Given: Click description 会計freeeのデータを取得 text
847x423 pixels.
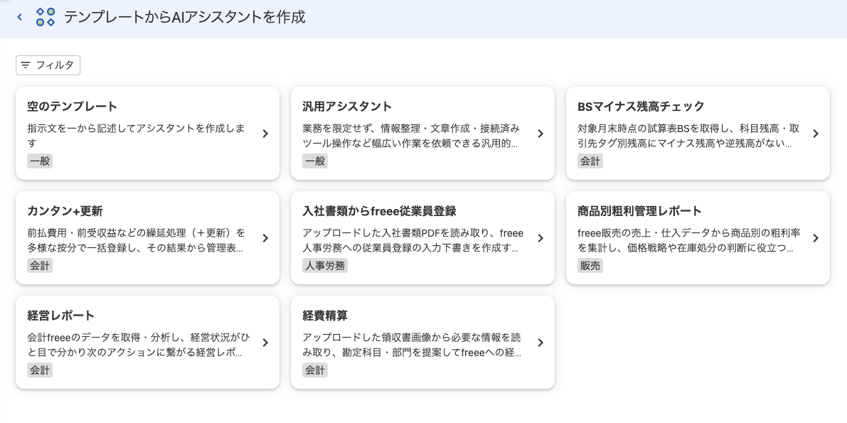Looking at the screenshot, I should [x=139, y=345].
